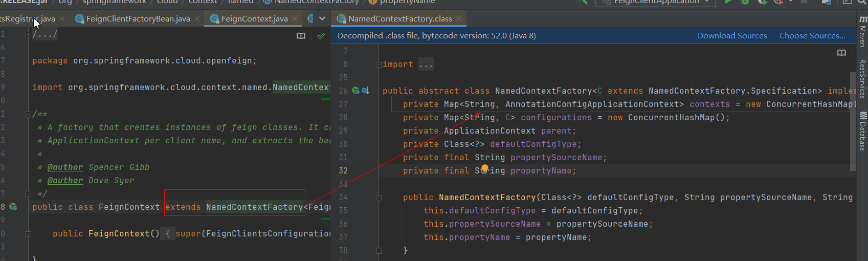This screenshot has height=261, width=868.
Task: Click the green inspections checkmark icon
Action: pos(321,36)
